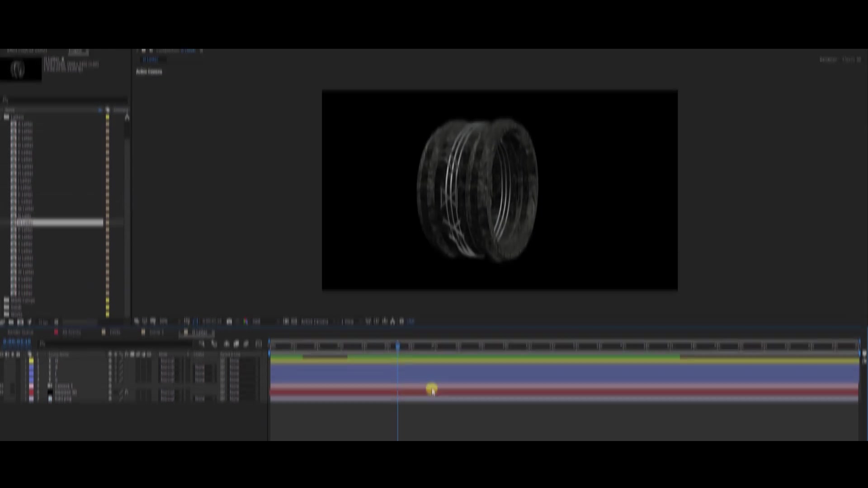Switch to the Effect Controls tab

click(27, 51)
